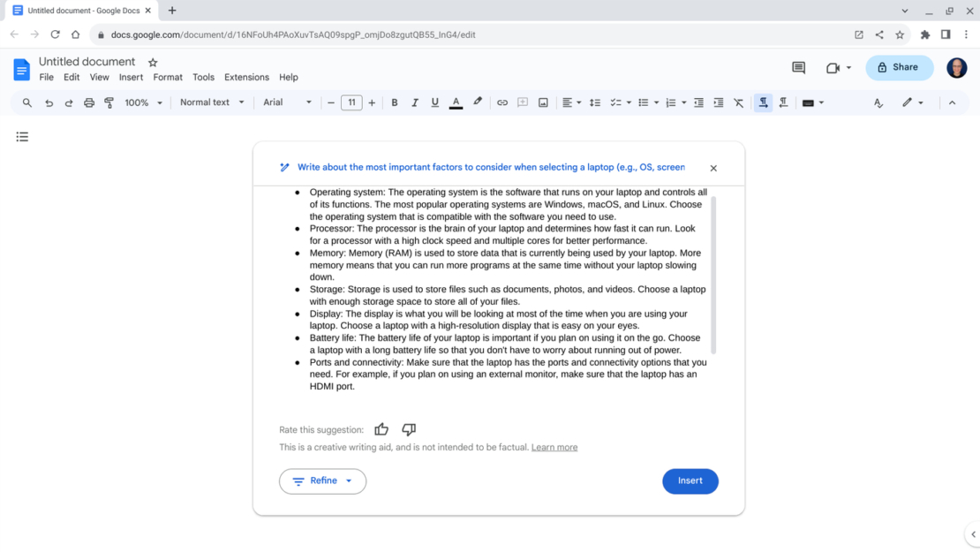The height and width of the screenshot is (552, 980).
Task: Toggle bold formatting
Action: coord(394,102)
